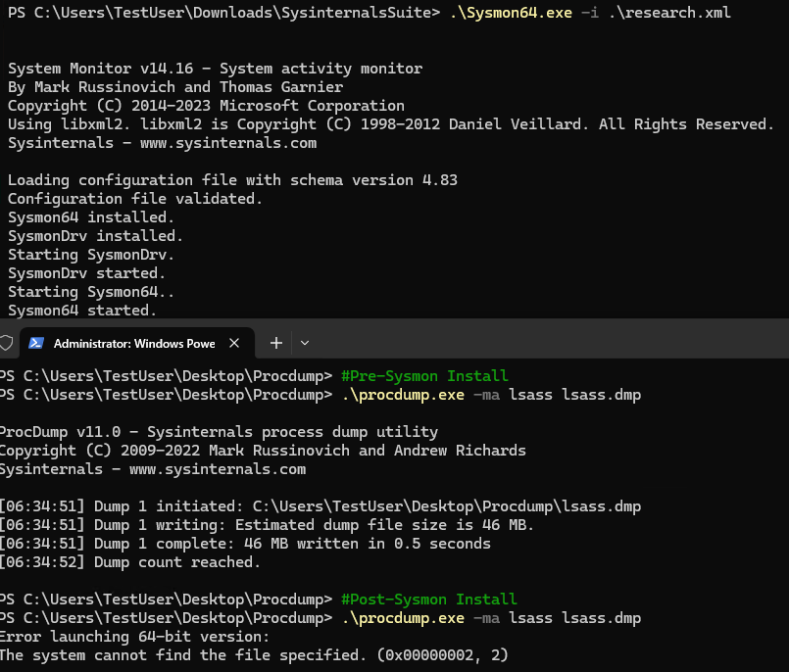789x672 pixels.
Task: Click the green #Pre-Sysmon Install comment
Action: [424, 375]
